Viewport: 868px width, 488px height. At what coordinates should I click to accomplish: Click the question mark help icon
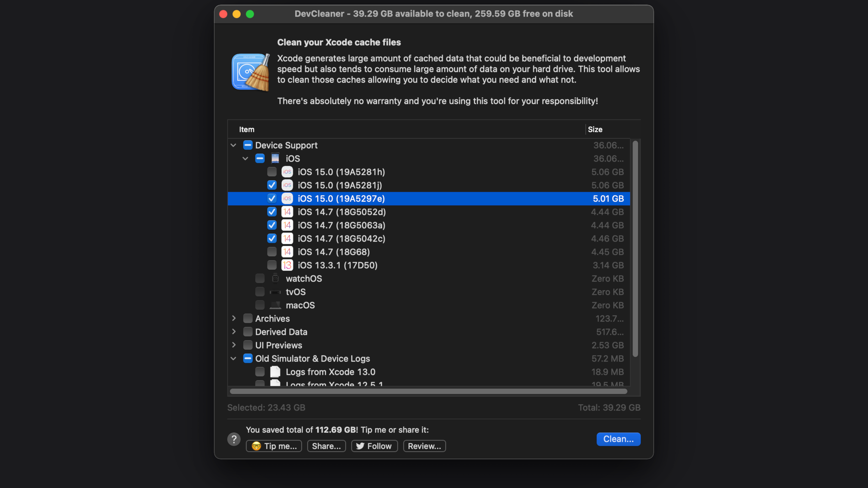(x=234, y=439)
